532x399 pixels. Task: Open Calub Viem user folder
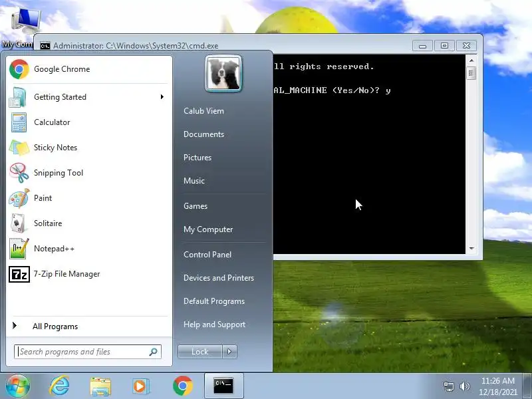203,111
